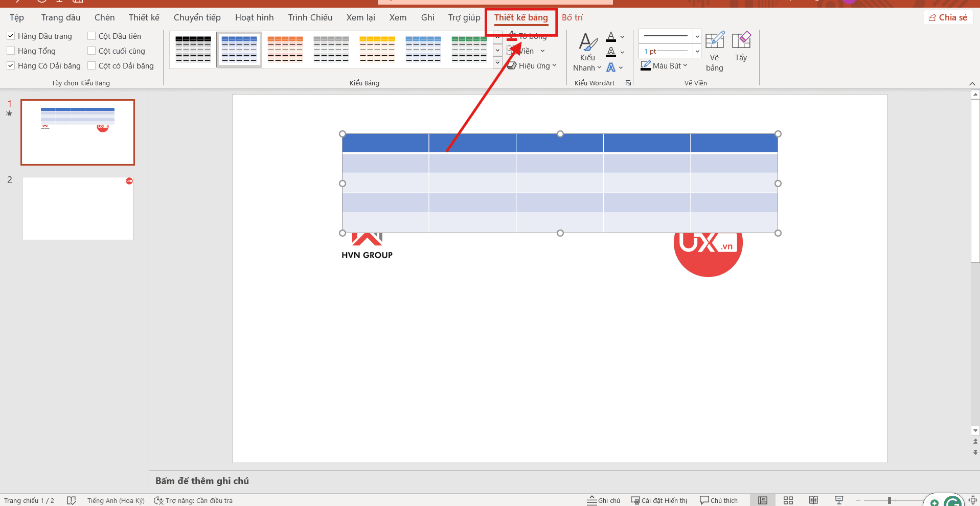Uncheck Hàng Đầu trang checkbox
Screen dimensions: 980x506
click(11, 36)
